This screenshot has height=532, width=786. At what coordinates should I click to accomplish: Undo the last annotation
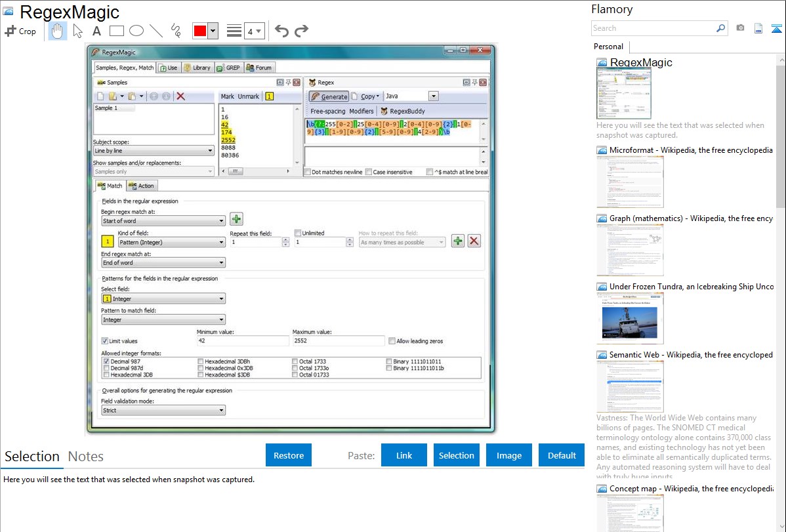click(281, 31)
